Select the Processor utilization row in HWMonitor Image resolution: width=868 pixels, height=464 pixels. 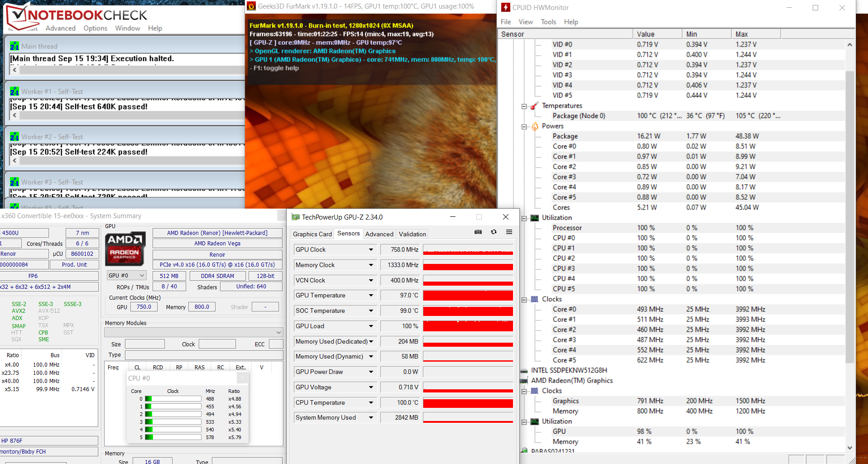(671, 228)
